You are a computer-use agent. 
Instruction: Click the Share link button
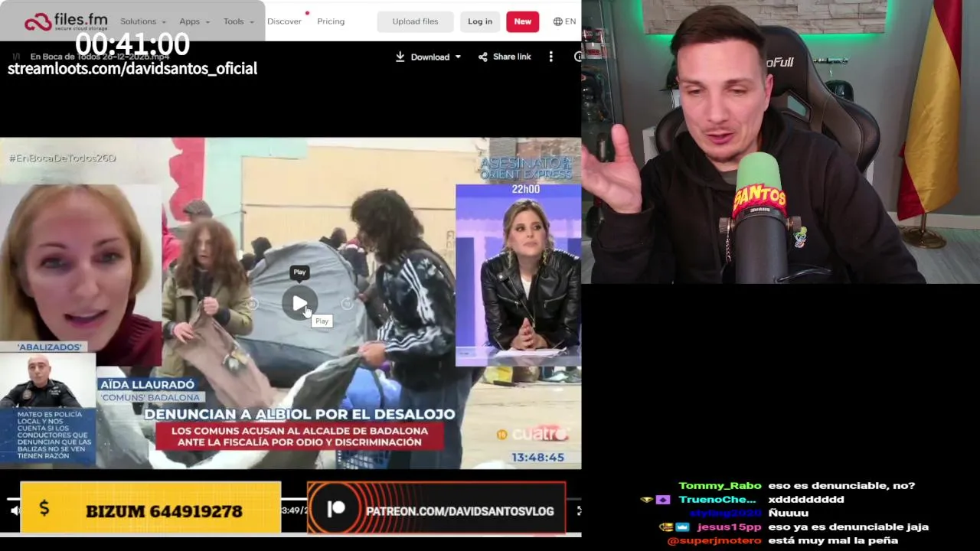(505, 57)
